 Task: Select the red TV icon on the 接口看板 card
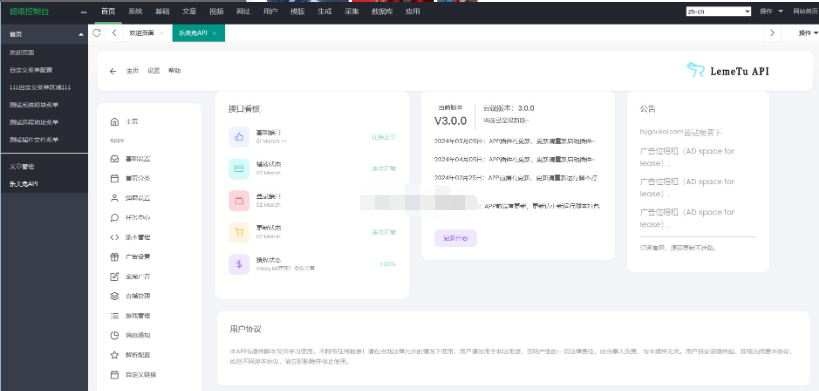[x=239, y=201]
